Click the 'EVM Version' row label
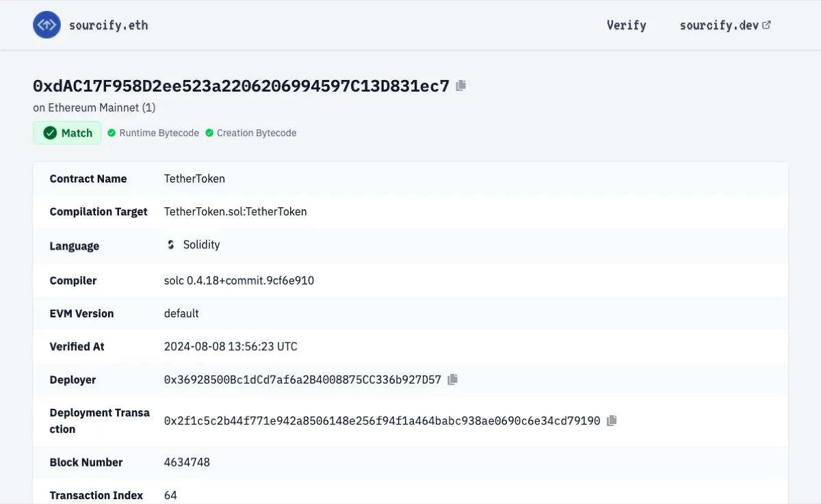This screenshot has width=821, height=504. (82, 313)
